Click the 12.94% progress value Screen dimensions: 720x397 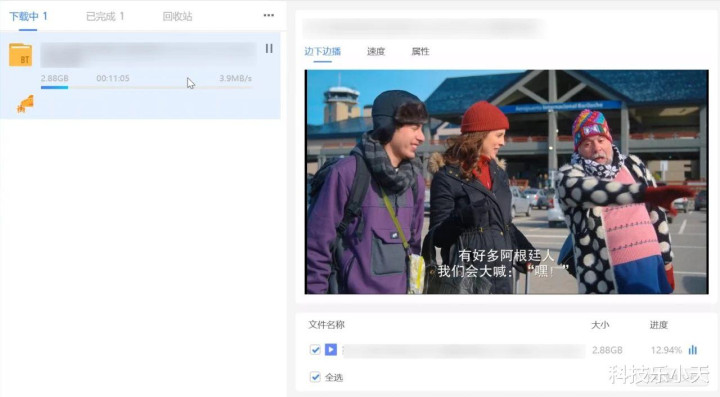coord(666,350)
